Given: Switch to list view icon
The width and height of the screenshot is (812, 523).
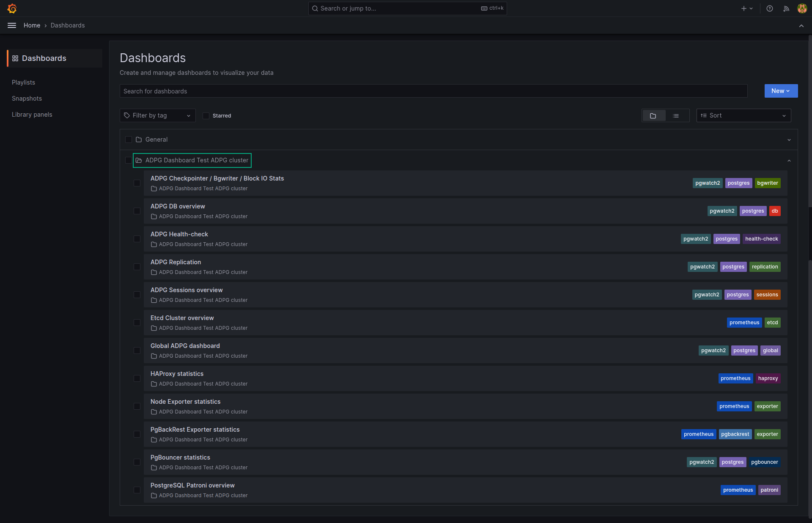Looking at the screenshot, I should (x=676, y=115).
